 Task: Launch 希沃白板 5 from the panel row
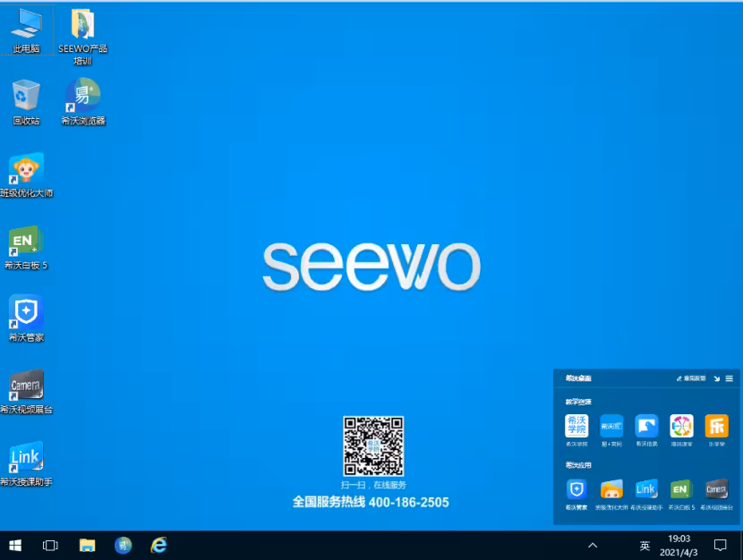click(681, 494)
